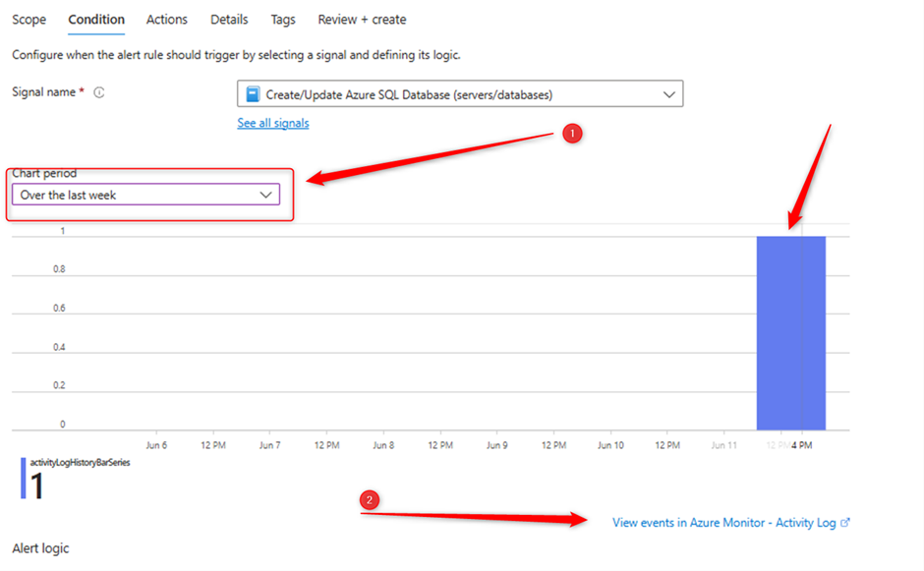The width and height of the screenshot is (924, 571).
Task: Switch to the Scope tab
Action: coord(29,20)
